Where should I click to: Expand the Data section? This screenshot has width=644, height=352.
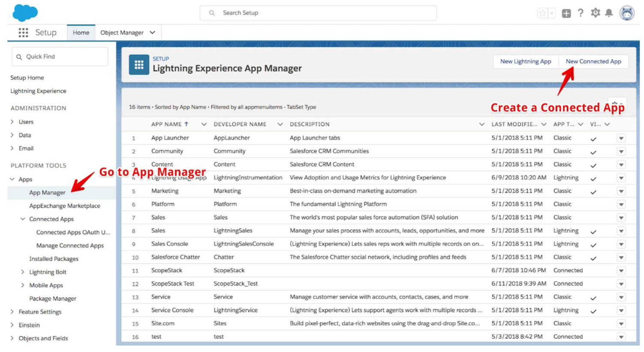click(12, 135)
